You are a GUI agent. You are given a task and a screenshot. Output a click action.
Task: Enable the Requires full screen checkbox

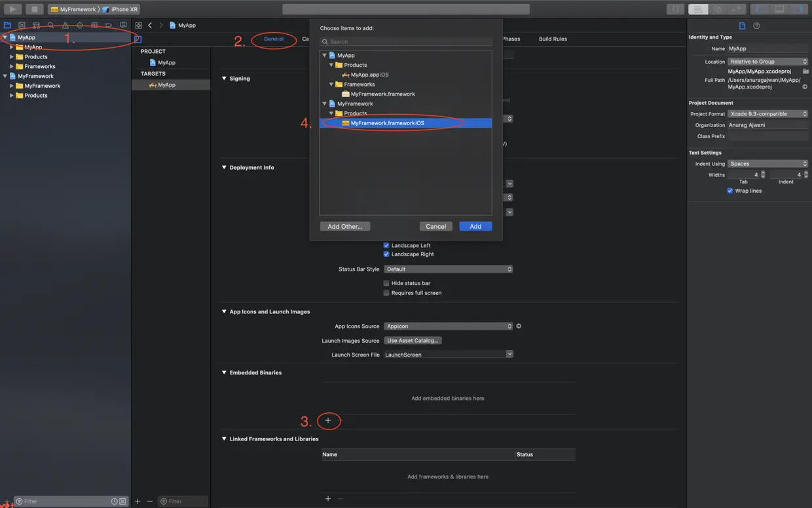[386, 293]
